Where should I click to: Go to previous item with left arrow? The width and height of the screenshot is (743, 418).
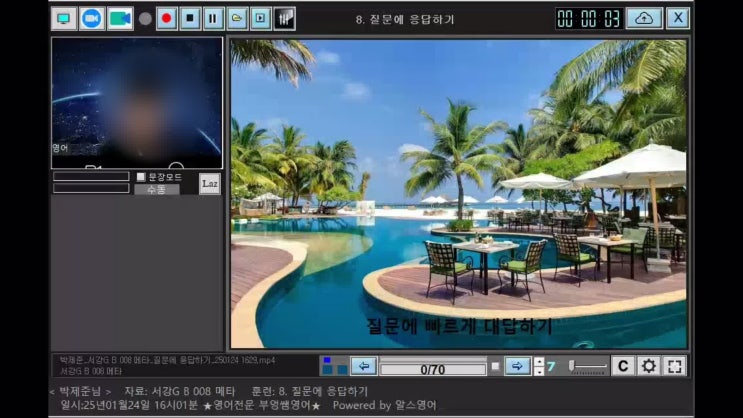tap(363, 366)
